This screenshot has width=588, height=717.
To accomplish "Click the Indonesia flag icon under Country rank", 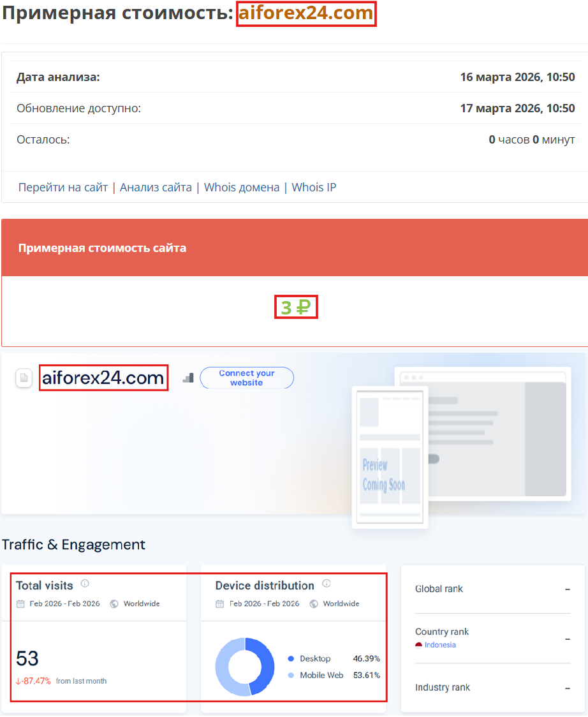I will 420,645.
